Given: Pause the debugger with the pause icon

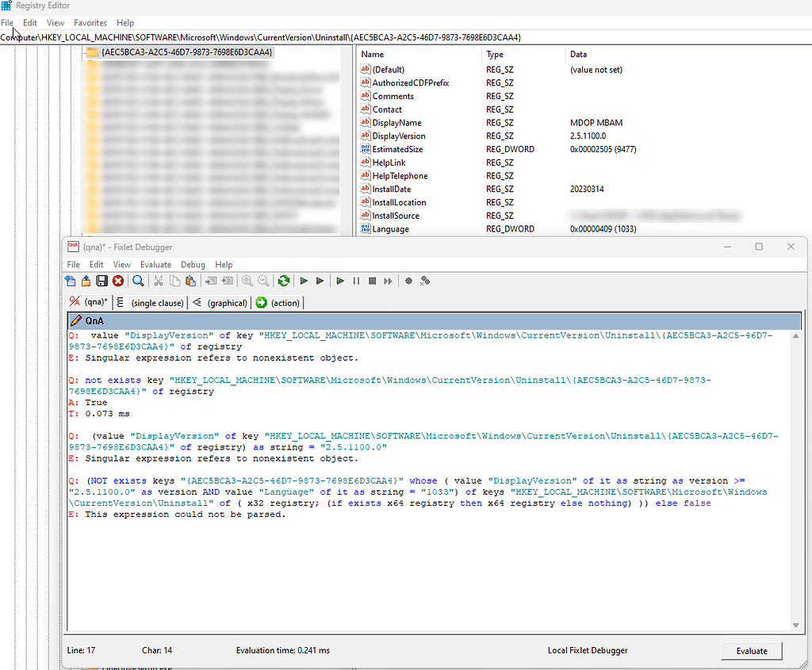Looking at the screenshot, I should [355, 281].
